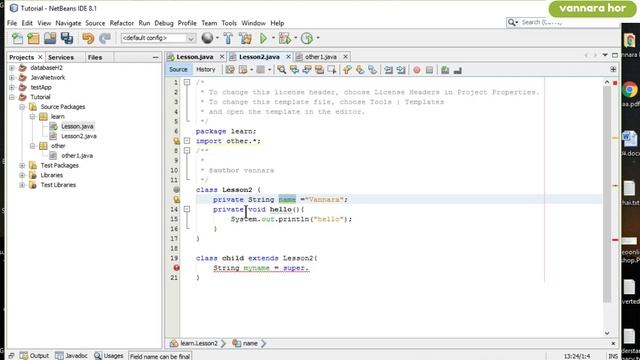Click the Save All toolbar icon

67,38
